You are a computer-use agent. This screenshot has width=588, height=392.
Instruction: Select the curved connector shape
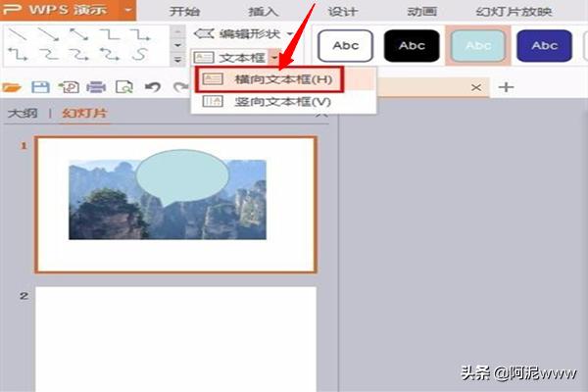(x=49, y=55)
